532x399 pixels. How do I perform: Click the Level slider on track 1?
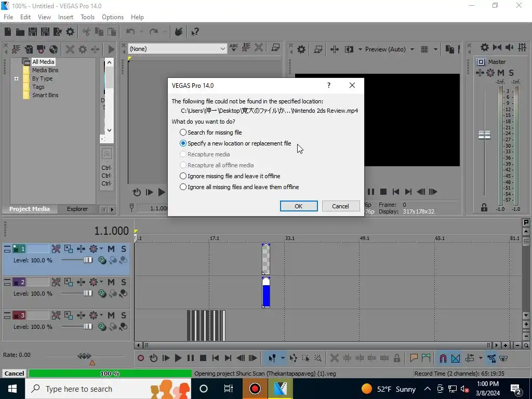click(87, 260)
